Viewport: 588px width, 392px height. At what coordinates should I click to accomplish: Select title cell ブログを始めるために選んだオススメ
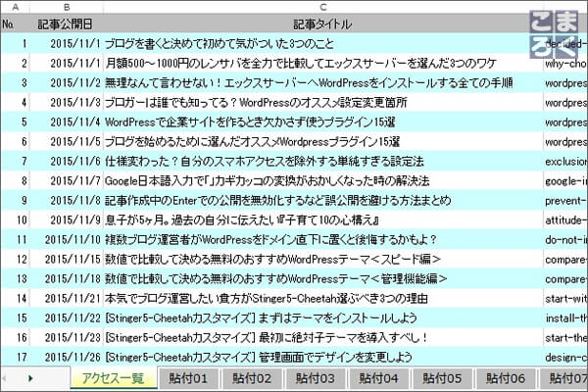coord(322,141)
